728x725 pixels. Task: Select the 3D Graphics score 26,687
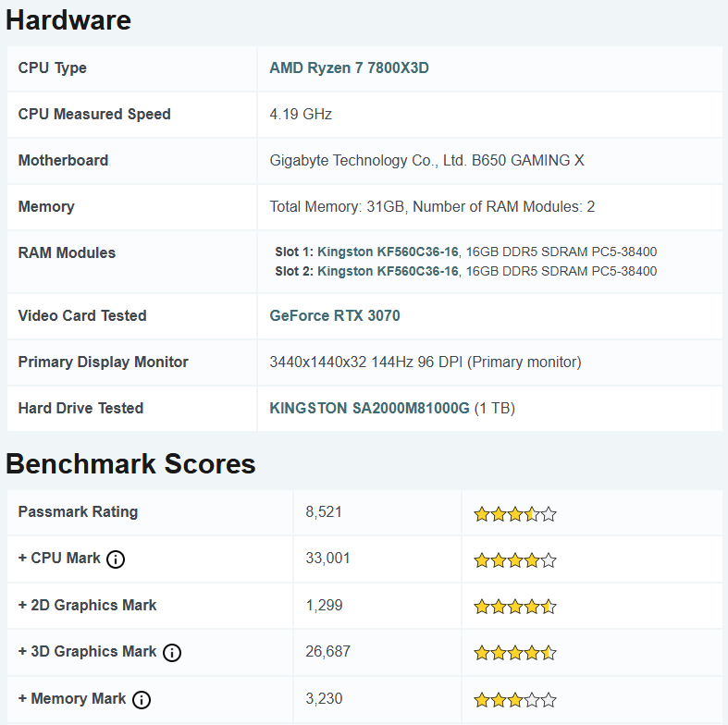click(327, 651)
